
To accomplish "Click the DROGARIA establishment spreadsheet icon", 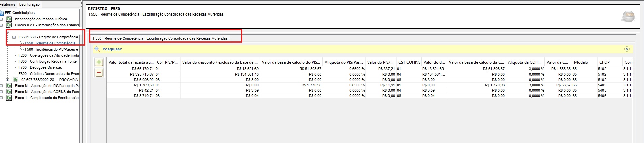I will point(16,80).
